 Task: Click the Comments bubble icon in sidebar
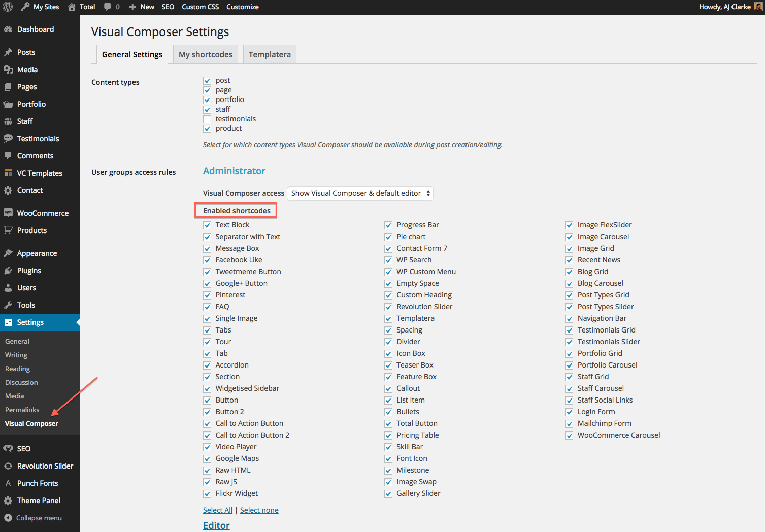[x=8, y=156]
